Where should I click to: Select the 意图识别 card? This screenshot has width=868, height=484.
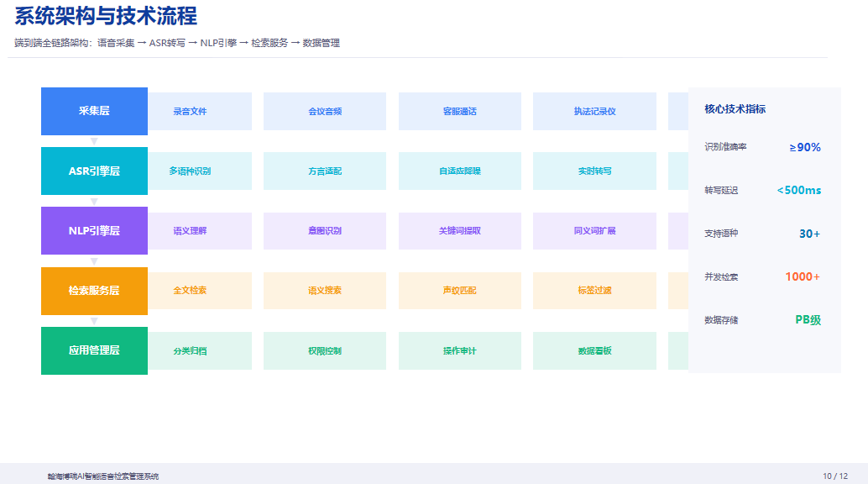pos(325,230)
